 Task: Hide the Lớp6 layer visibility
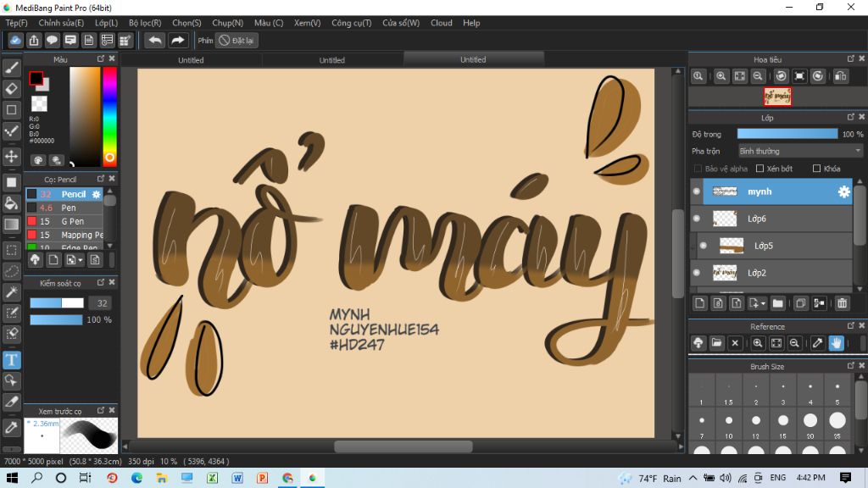697,219
